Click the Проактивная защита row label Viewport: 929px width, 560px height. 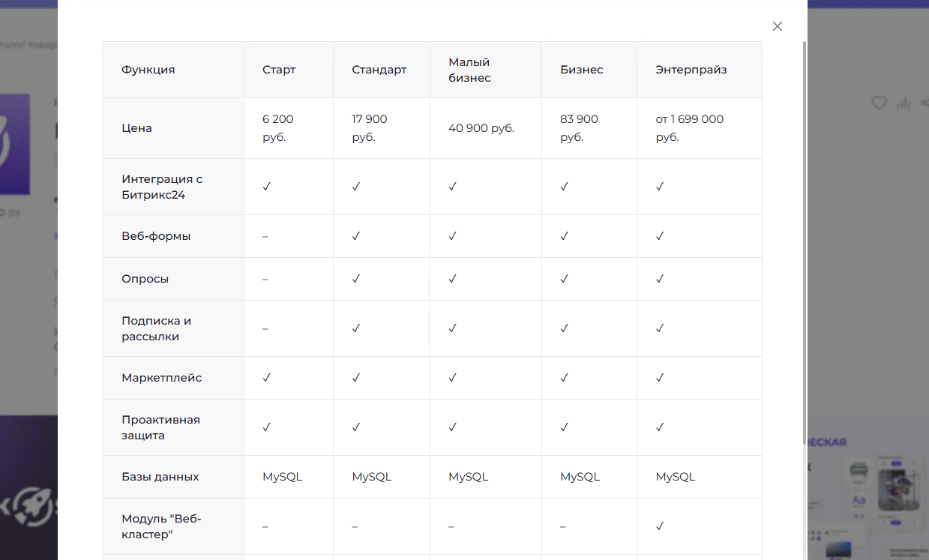pos(160,427)
